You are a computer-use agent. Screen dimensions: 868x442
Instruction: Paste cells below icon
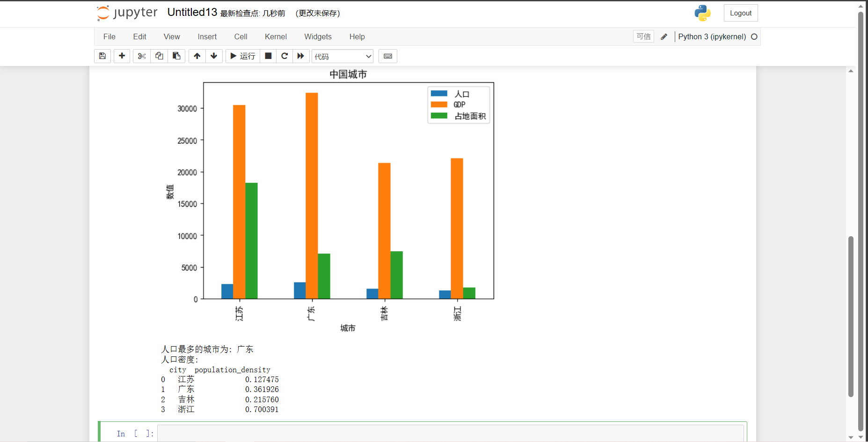pos(176,56)
